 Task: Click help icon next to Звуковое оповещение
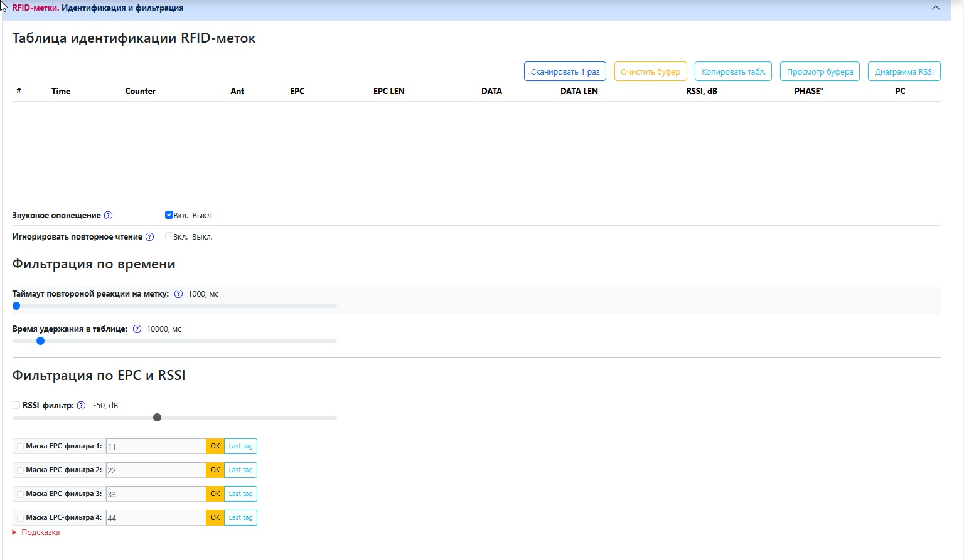click(108, 216)
